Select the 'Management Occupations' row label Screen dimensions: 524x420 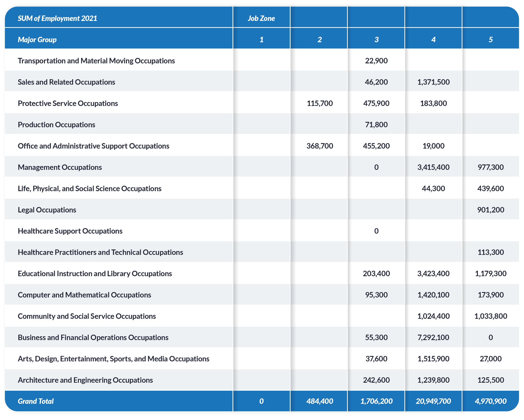click(60, 167)
